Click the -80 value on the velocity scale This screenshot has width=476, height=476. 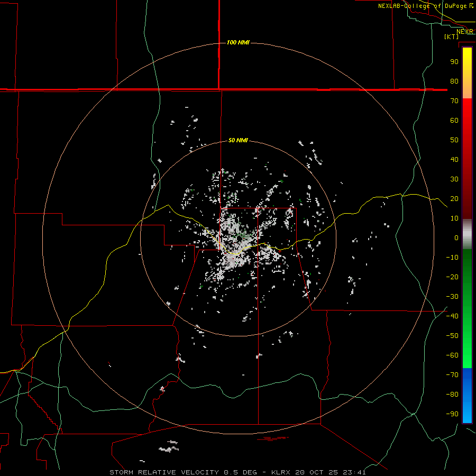[x=452, y=395]
